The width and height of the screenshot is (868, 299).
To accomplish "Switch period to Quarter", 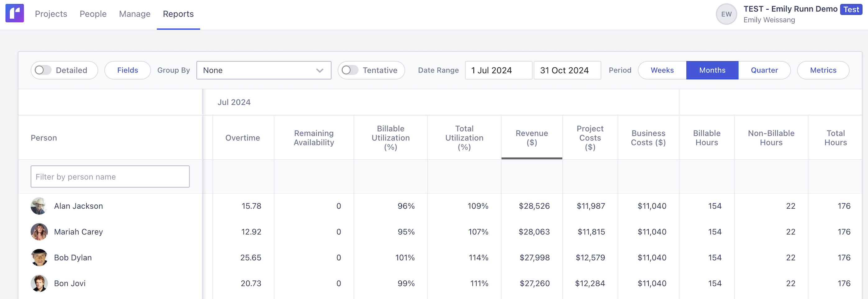I will pyautogui.click(x=764, y=70).
